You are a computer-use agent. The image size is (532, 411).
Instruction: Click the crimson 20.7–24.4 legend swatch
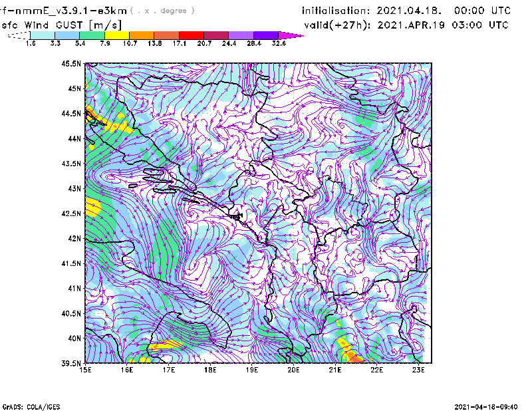click(x=216, y=35)
